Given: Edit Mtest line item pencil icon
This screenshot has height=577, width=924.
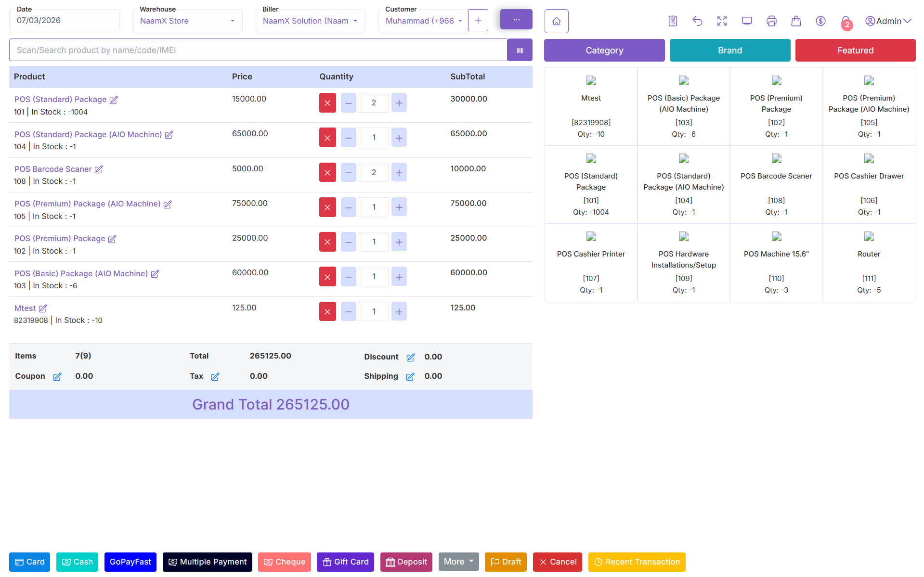Looking at the screenshot, I should (43, 308).
